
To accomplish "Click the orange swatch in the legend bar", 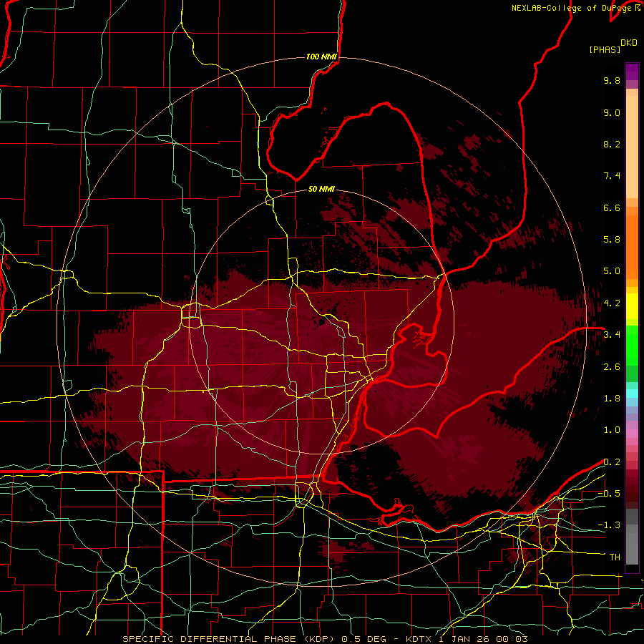I will [632, 246].
